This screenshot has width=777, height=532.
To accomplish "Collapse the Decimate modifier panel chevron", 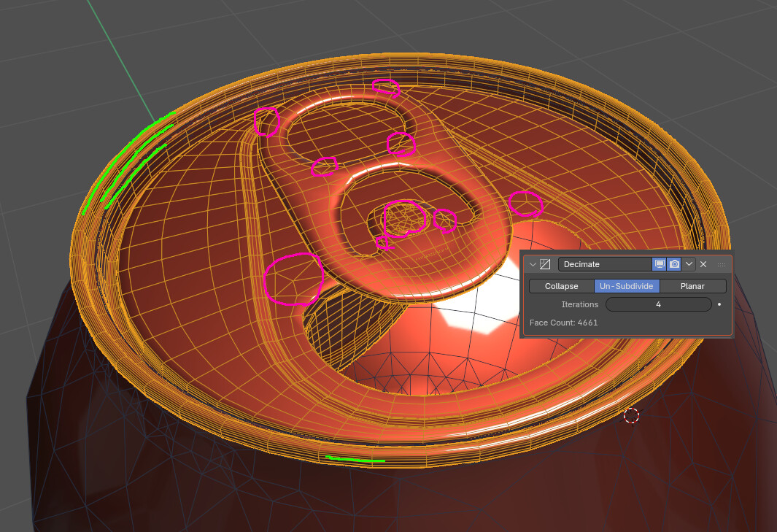I will pyautogui.click(x=533, y=264).
